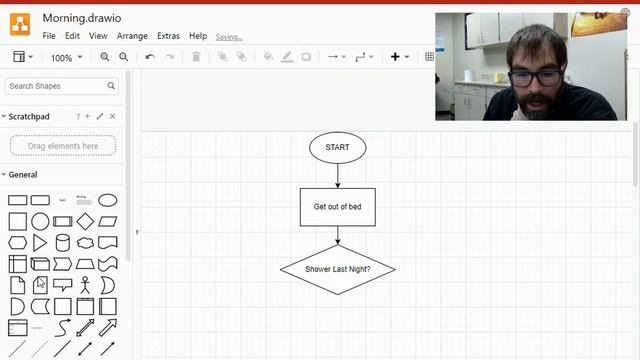Screen dimensions: 640x360
Task: Open the Insert plus dropdown
Action: point(400,57)
